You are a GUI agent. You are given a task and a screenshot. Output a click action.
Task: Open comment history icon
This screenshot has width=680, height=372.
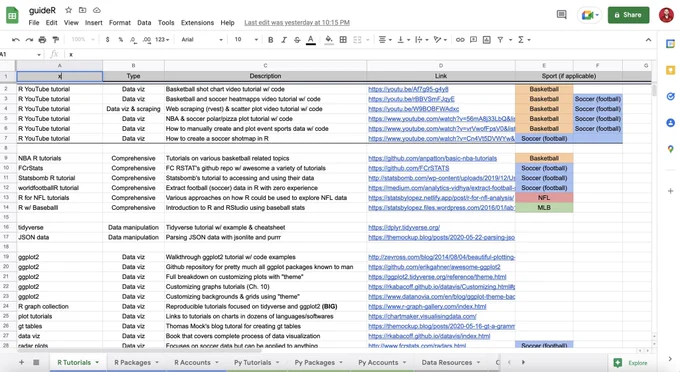tap(562, 15)
